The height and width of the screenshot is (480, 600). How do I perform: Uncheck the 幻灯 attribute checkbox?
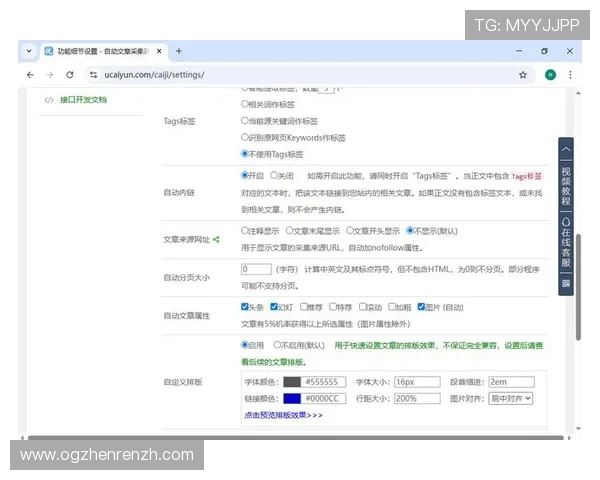(274, 307)
